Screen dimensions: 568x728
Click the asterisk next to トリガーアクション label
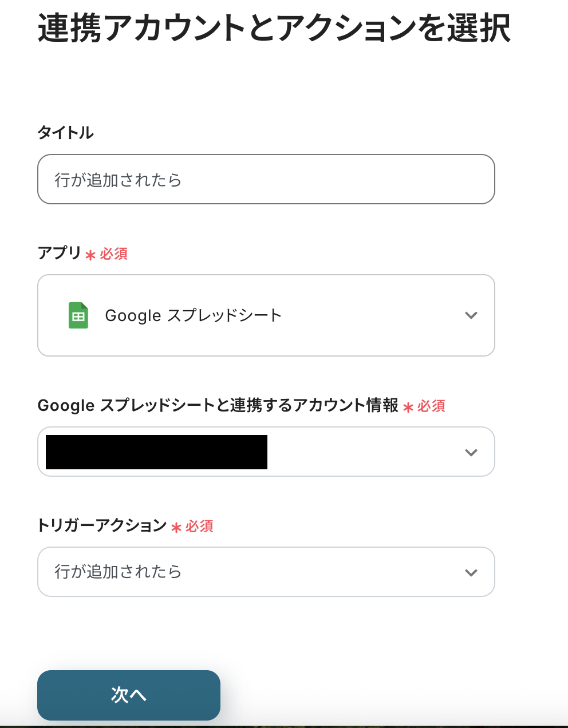click(x=176, y=527)
